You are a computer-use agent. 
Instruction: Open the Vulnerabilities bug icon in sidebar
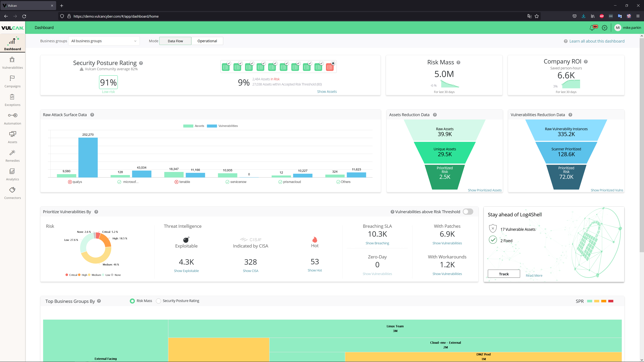(x=12, y=60)
